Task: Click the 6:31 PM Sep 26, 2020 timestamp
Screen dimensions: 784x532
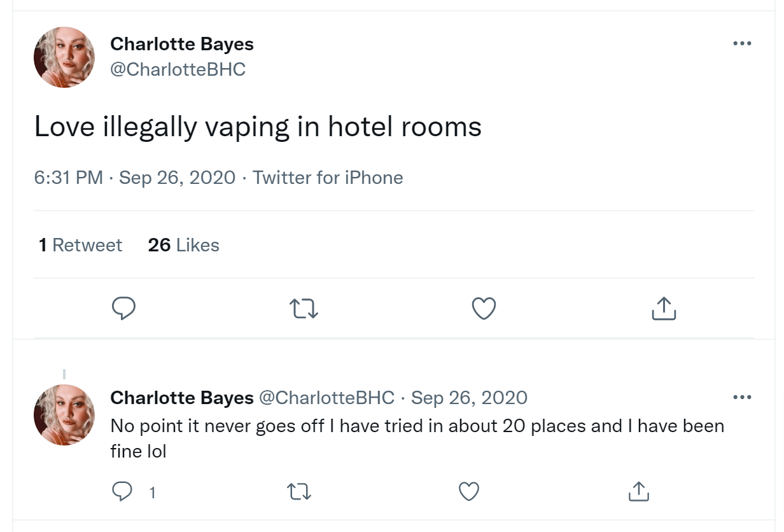Action: [134, 178]
